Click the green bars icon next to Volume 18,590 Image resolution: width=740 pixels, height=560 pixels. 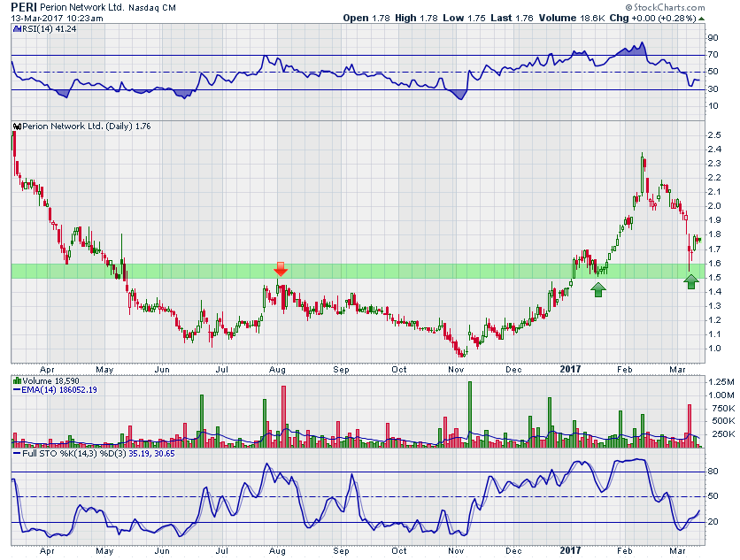17,379
